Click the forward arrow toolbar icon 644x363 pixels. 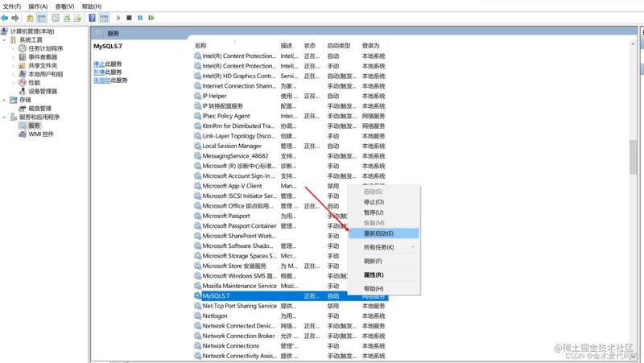[14, 17]
